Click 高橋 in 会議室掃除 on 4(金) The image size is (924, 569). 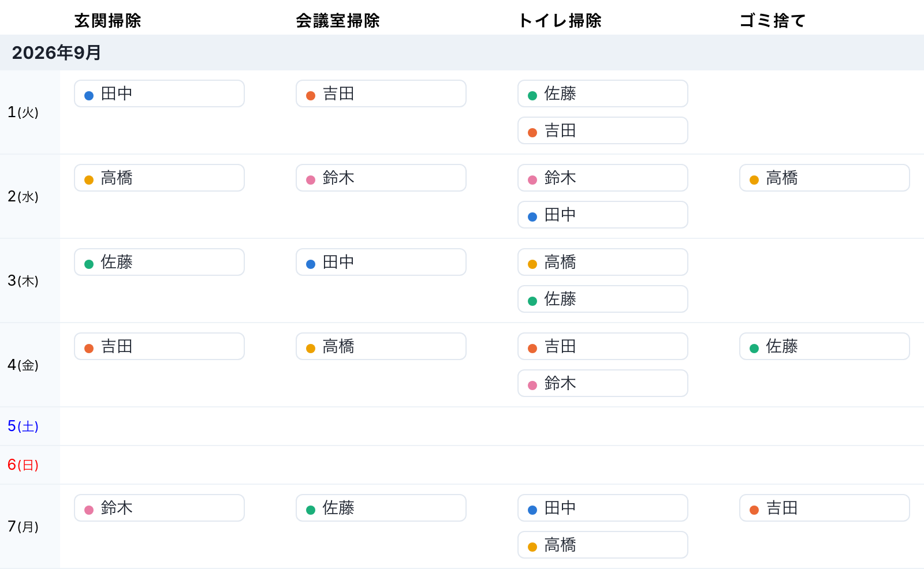pyautogui.click(x=381, y=346)
